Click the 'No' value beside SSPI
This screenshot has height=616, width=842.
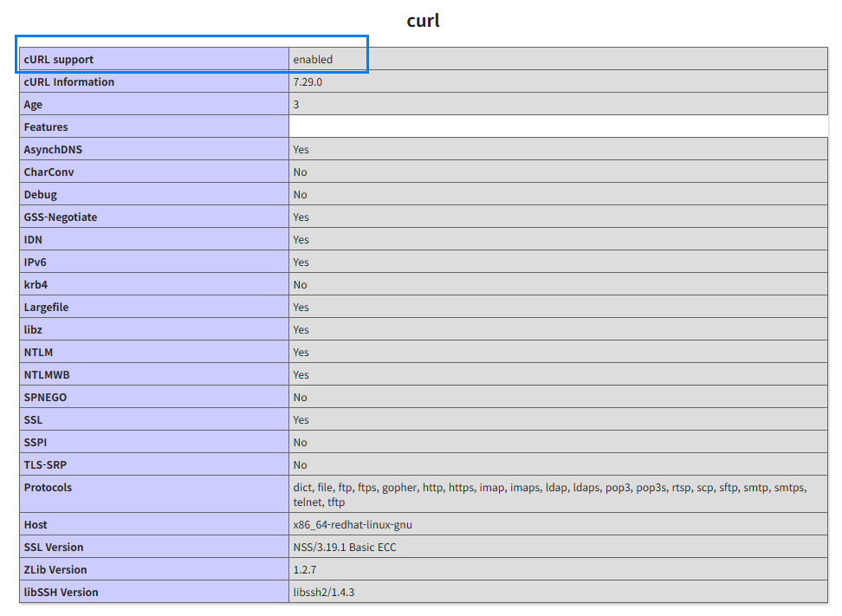(x=300, y=443)
